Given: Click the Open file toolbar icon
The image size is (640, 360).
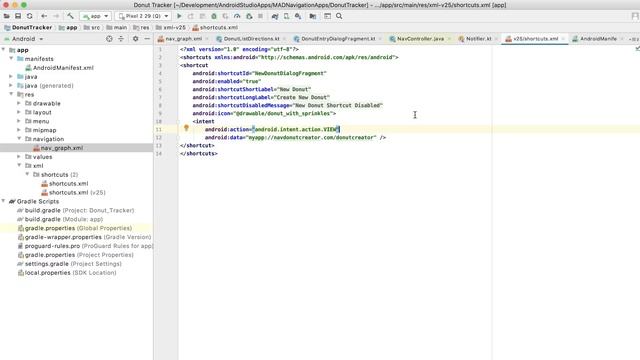Looking at the screenshot, I should [x=7, y=16].
